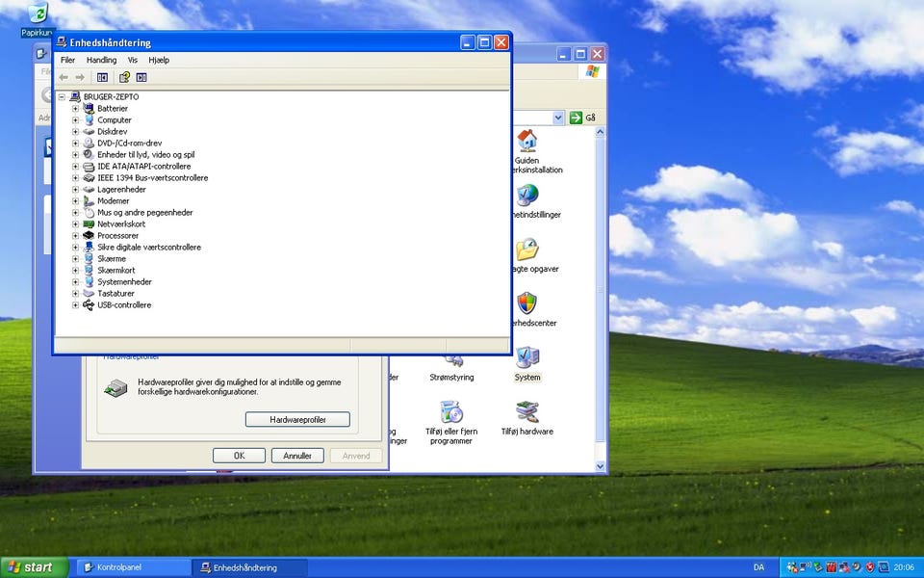The image size is (924, 578).
Task: Select the Papirkurv desktop icon
Action: pos(38,14)
